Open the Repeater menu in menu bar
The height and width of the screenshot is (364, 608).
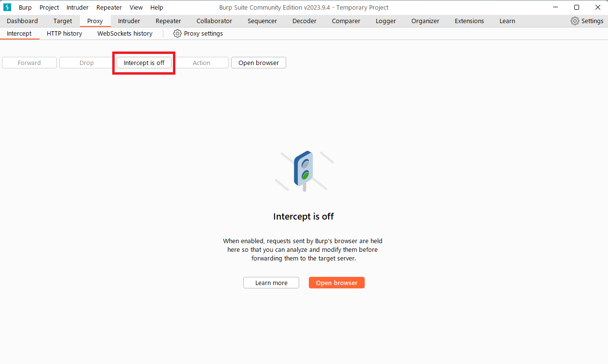click(109, 7)
